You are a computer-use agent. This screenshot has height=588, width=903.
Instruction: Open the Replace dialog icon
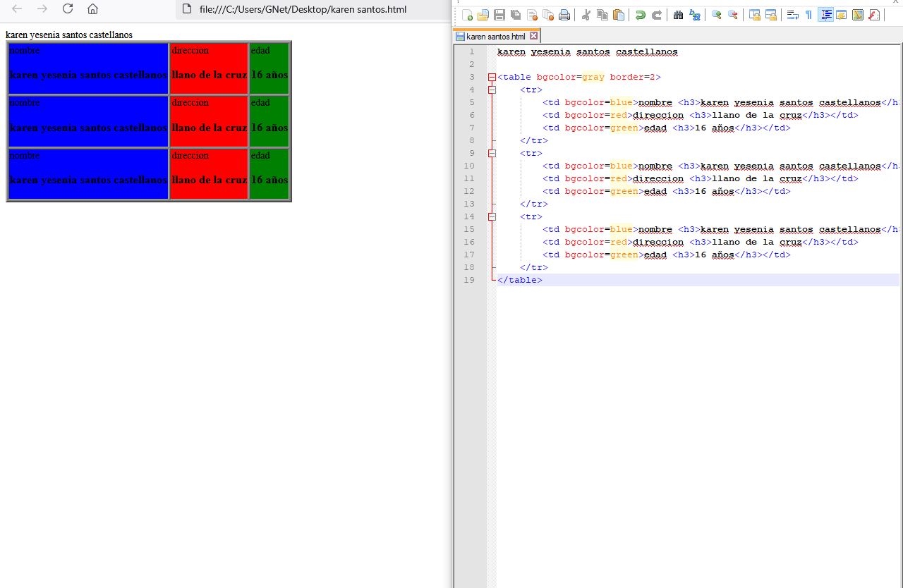point(694,15)
